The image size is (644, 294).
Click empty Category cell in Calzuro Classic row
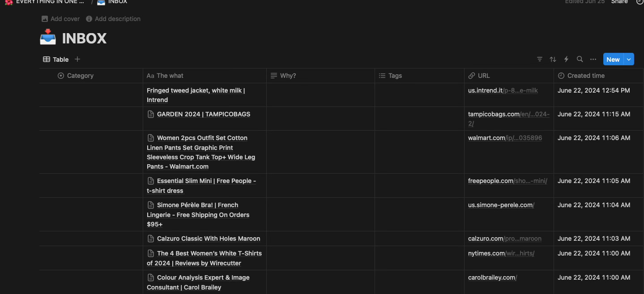tap(91, 239)
